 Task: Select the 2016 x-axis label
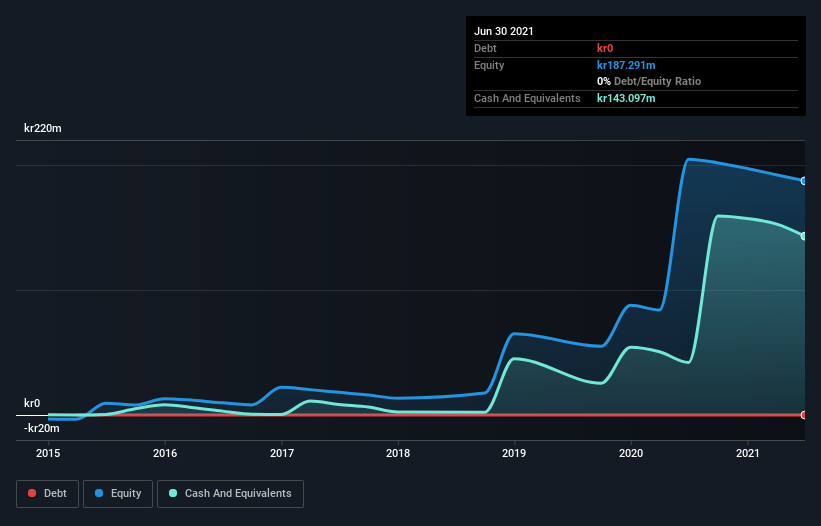165,453
